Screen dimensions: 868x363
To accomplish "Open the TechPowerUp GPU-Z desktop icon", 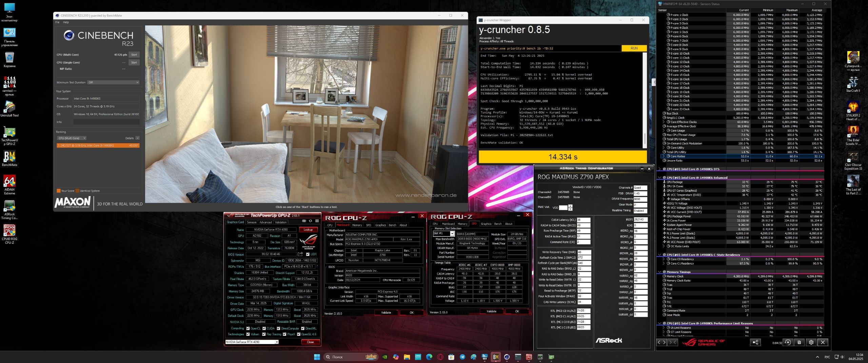I will pyautogui.click(x=9, y=136).
